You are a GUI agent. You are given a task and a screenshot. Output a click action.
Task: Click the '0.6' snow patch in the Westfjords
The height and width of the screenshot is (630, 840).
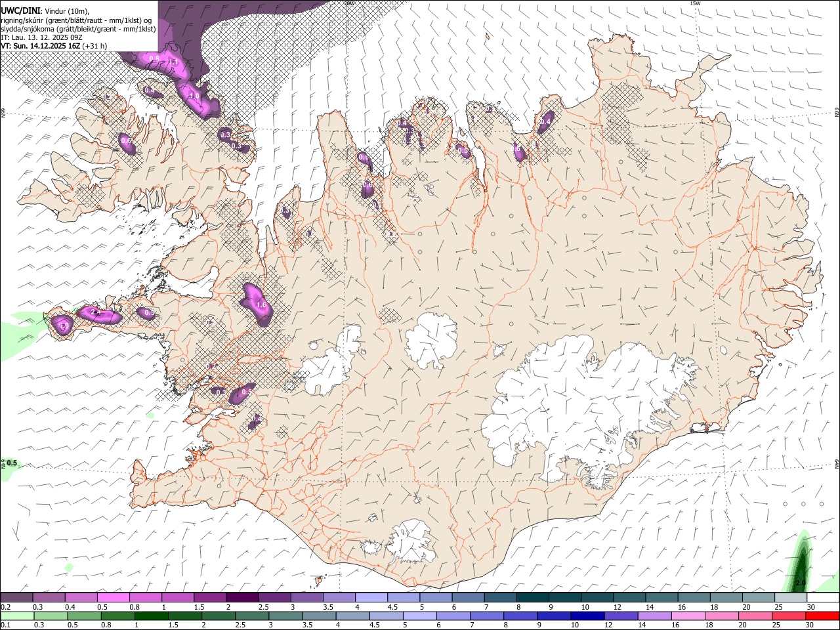pos(127,143)
